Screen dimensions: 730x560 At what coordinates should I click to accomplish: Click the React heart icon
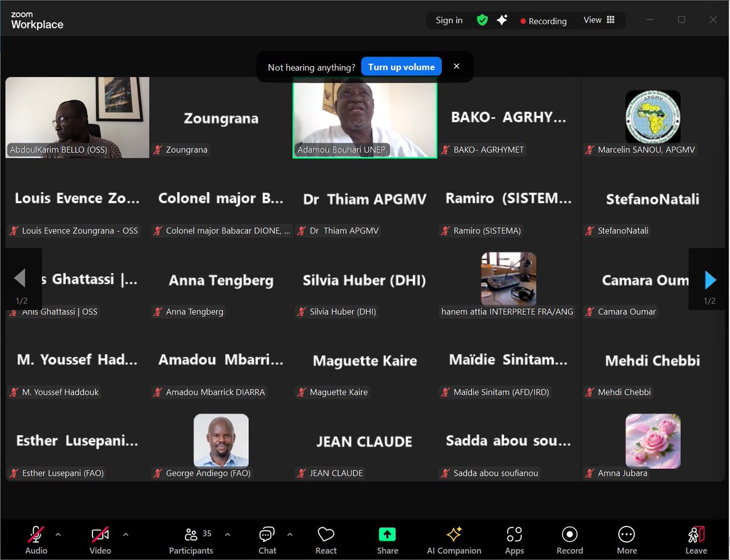326,534
